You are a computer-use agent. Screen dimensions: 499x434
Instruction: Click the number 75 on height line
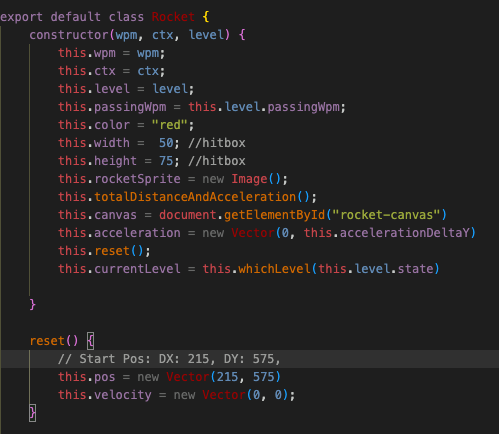click(166, 161)
